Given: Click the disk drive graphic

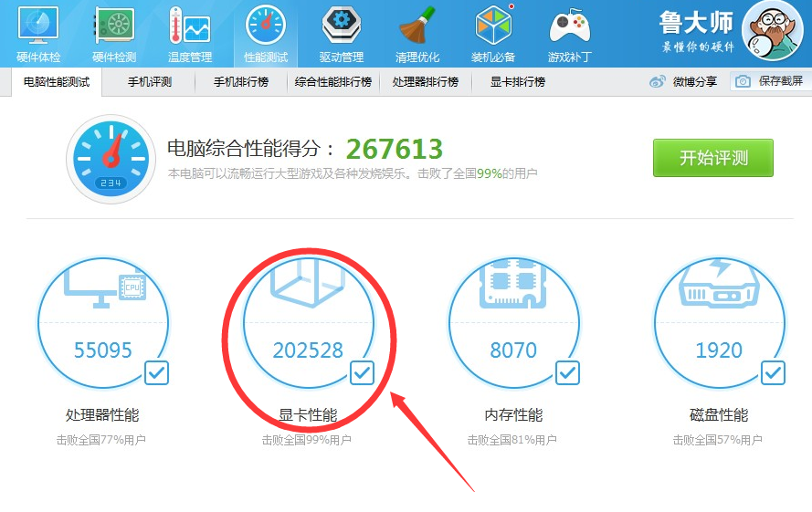Looking at the screenshot, I should pos(719,284).
